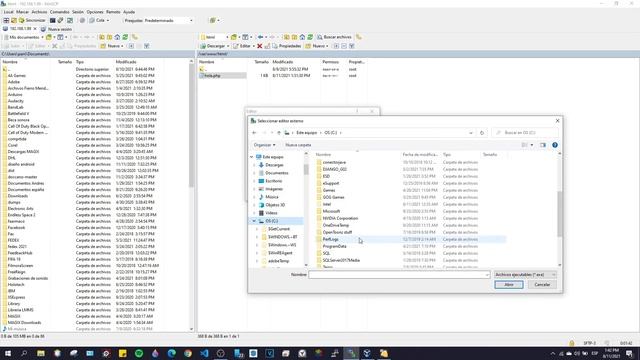Open the Ayuda menu in WinSCP
This screenshot has height=360, width=640.
129,12
